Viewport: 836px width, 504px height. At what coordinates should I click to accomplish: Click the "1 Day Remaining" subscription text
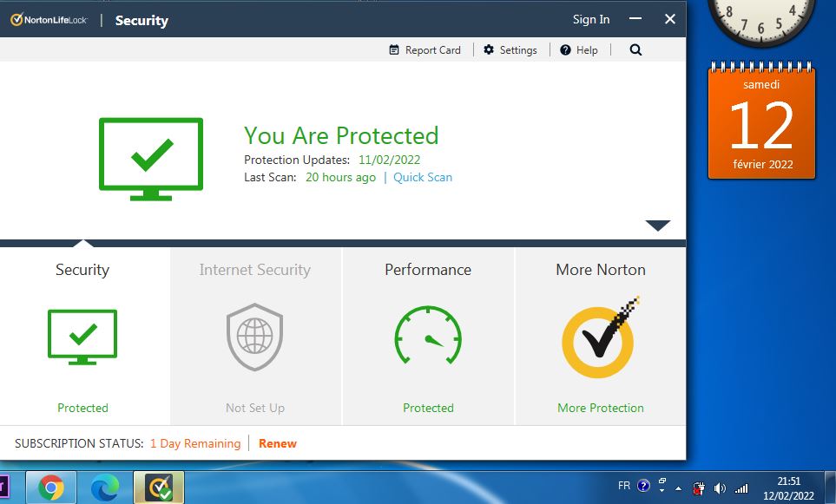click(x=195, y=443)
